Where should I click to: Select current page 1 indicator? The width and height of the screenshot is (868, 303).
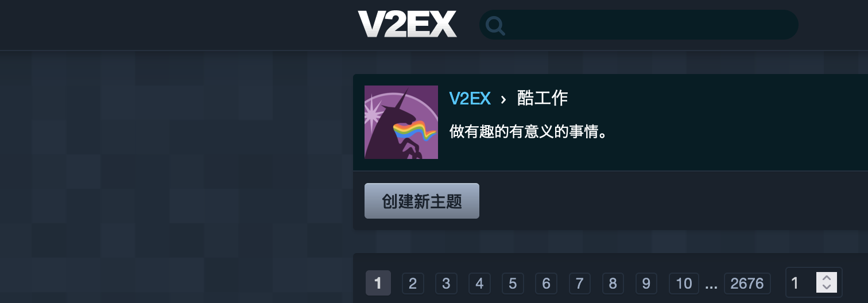(378, 283)
